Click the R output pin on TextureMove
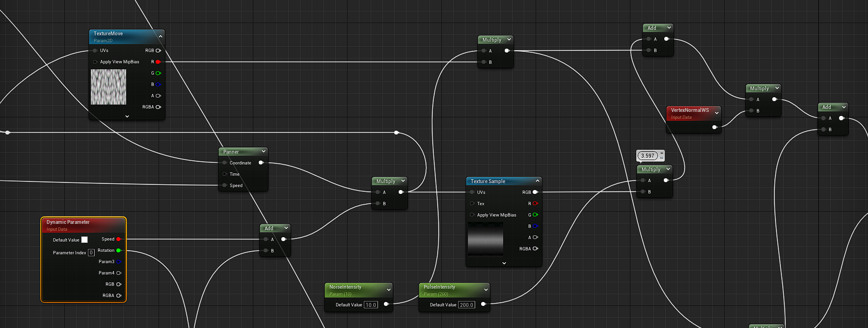The image size is (868, 328). point(158,62)
